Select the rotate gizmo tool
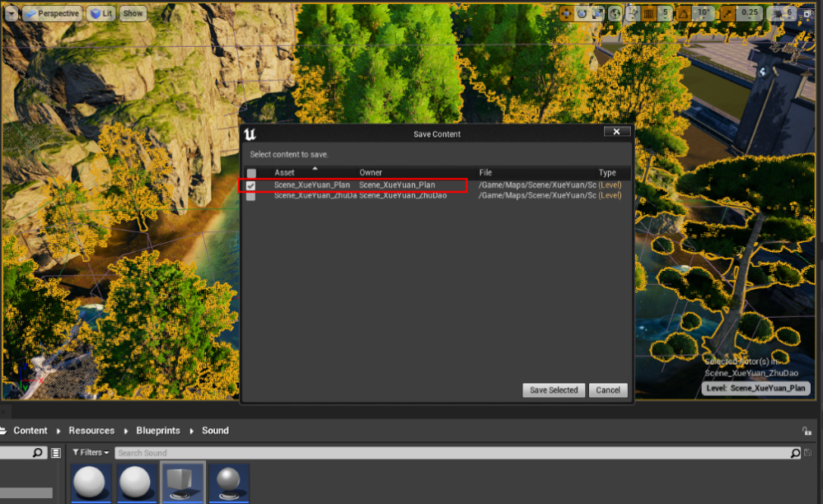This screenshot has width=823, height=504. pyautogui.click(x=582, y=14)
